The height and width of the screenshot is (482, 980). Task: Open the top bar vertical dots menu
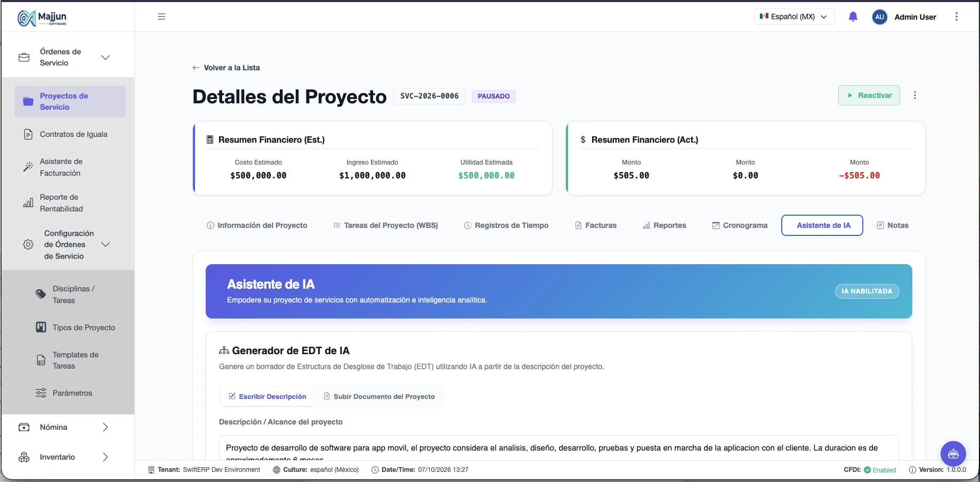point(956,17)
